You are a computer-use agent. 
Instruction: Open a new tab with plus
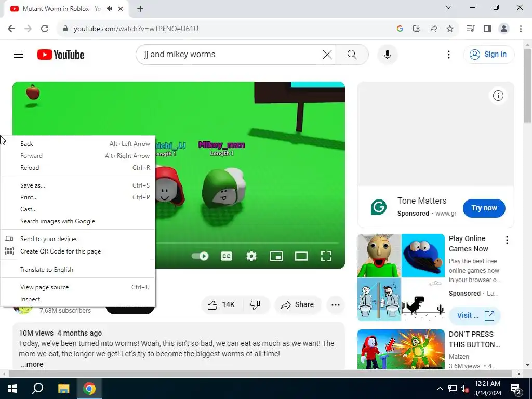[140, 9]
